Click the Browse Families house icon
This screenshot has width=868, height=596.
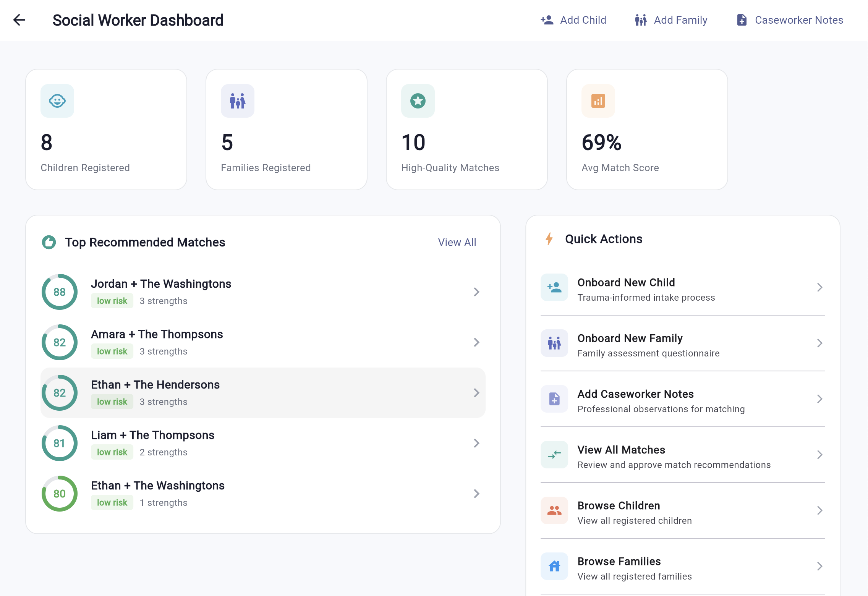554,566
